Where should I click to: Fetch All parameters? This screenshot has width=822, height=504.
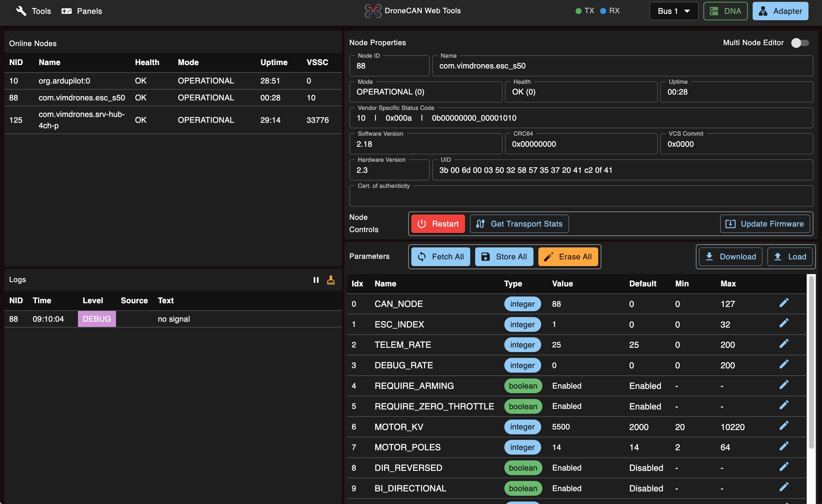440,257
